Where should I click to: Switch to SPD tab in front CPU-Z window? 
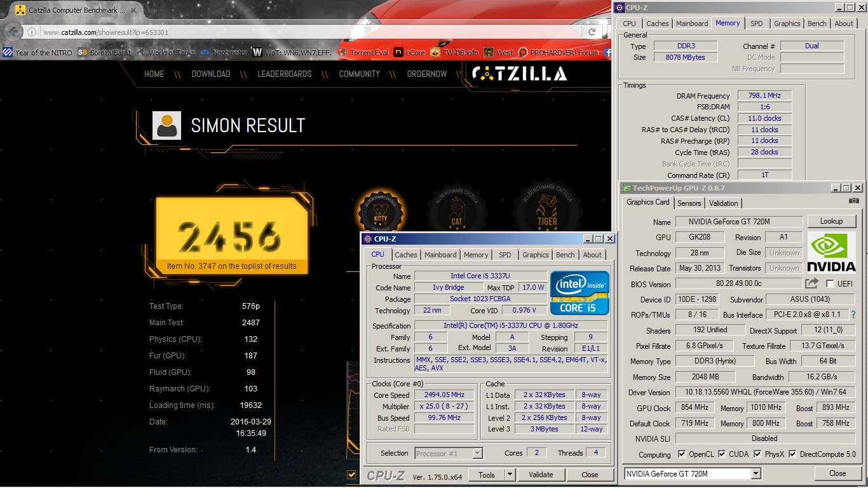click(x=505, y=255)
